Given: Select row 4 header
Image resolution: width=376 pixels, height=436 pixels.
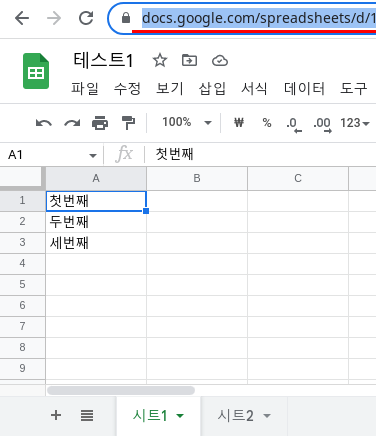Looking at the screenshot, I should click(x=22, y=264).
